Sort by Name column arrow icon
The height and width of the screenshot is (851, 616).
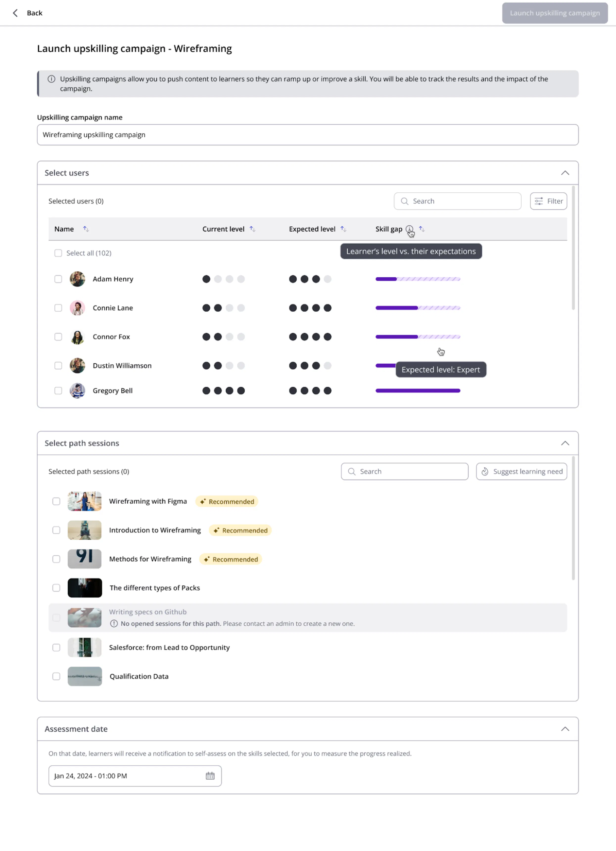tap(86, 229)
